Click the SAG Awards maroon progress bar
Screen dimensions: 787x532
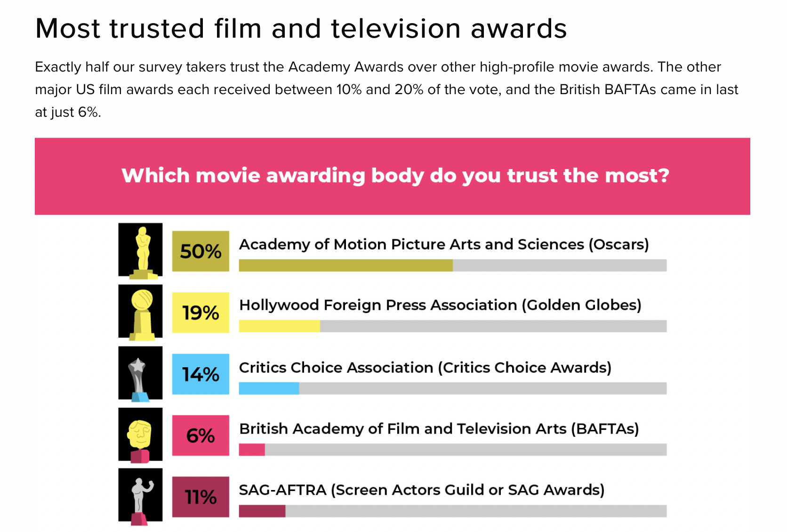tap(262, 511)
